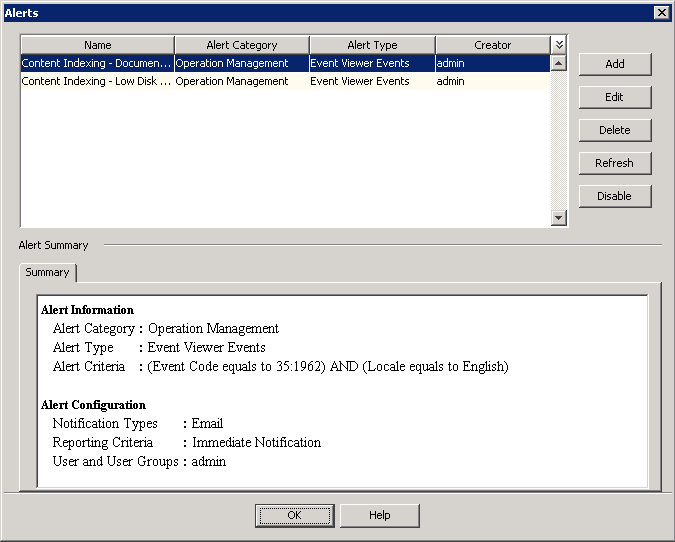Edit the selected alert
The width and height of the screenshot is (675, 542).
tap(614, 97)
